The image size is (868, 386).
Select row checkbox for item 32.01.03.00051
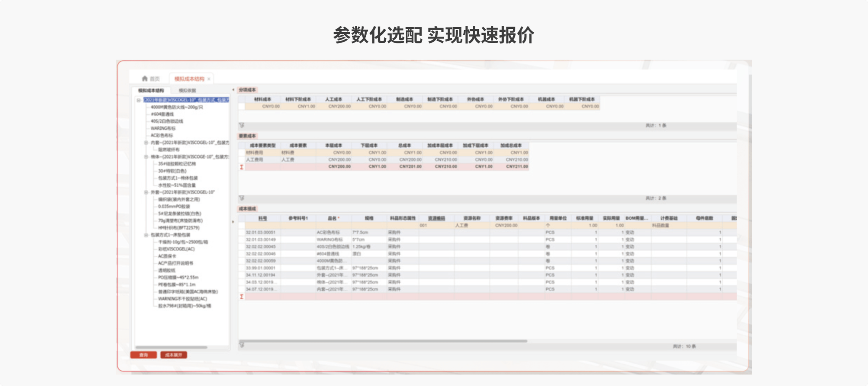pyautogui.click(x=242, y=232)
